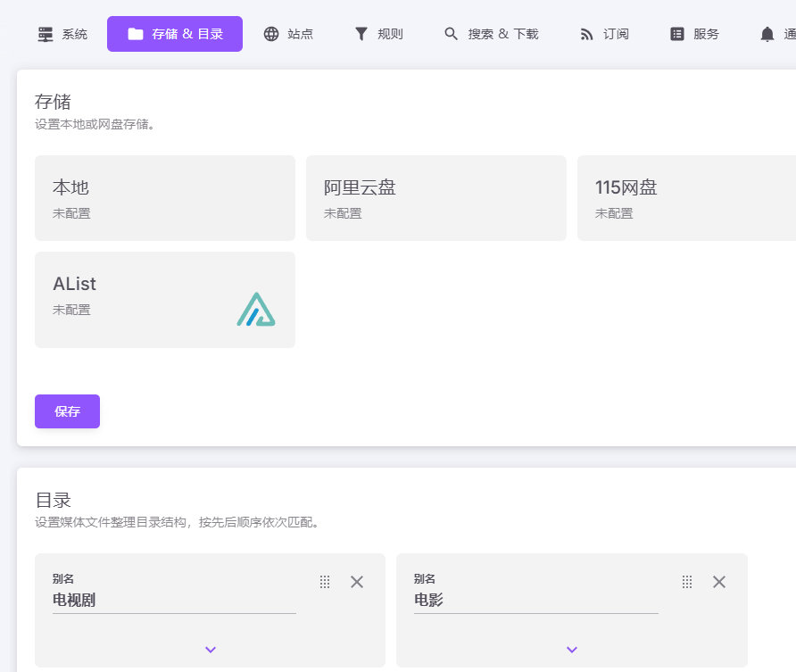Open the 系统 settings tab
Image resolution: width=796 pixels, height=672 pixels.
63,34
